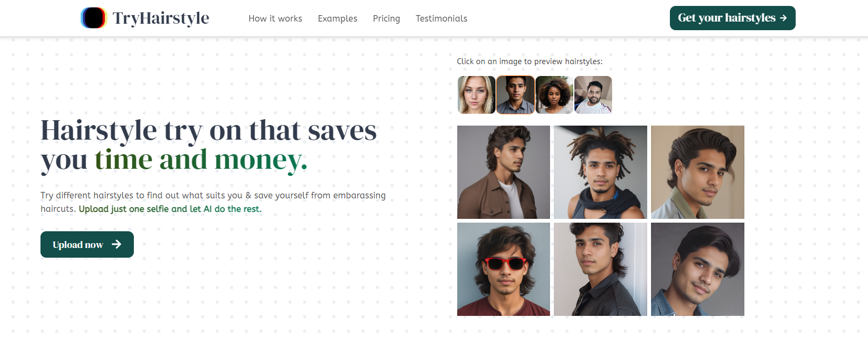
Task: Select the bearded man selfie thumbnail
Action: tap(593, 95)
